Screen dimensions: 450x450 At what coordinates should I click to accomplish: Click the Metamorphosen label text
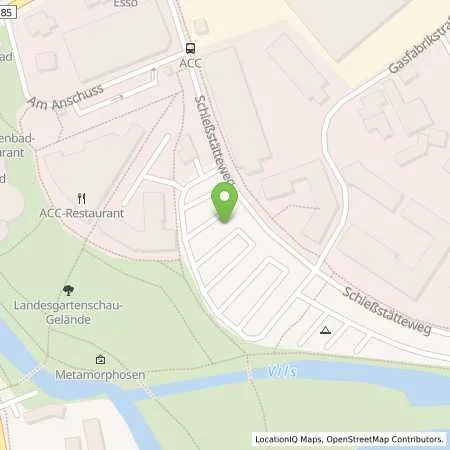(100, 375)
